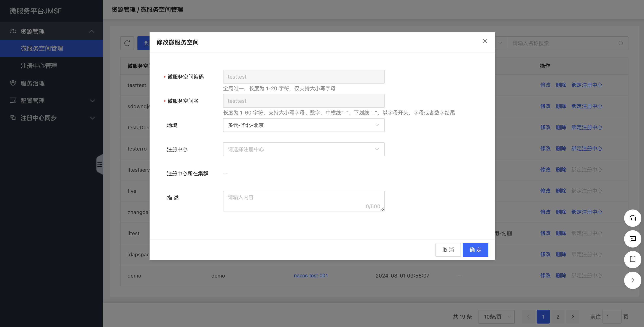The image size is (644, 327).
Task: Open the 注册中心 selection dropdown
Action: [303, 149]
